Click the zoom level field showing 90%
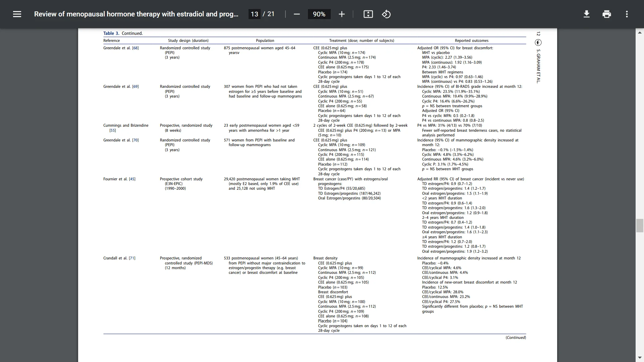 pyautogui.click(x=319, y=14)
